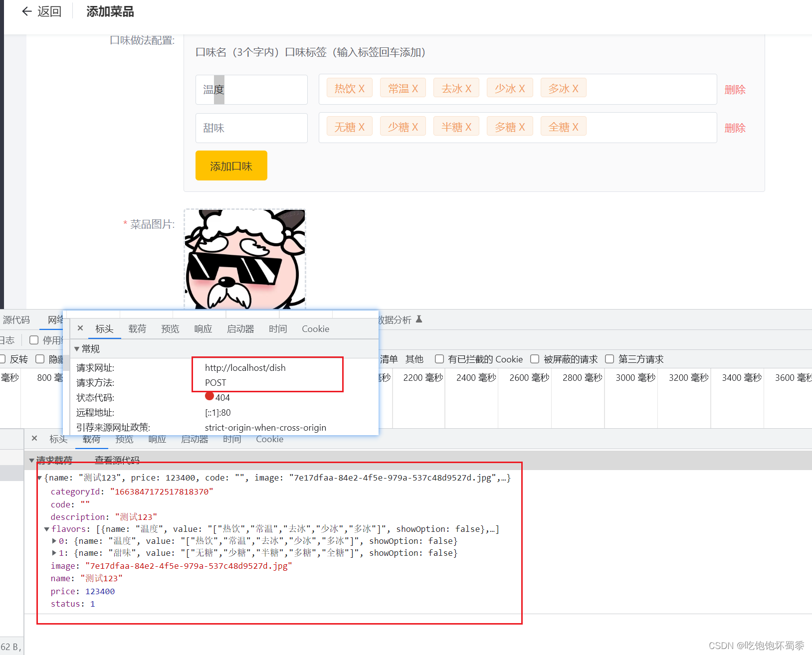Click the sheep dish image thumbnail

pos(244,258)
